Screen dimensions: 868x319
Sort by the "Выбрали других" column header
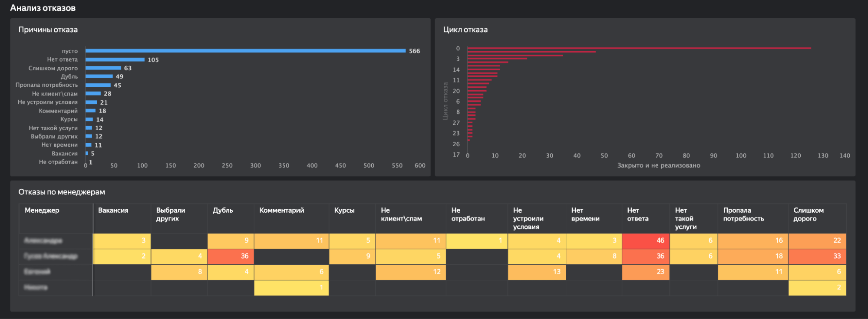171,214
